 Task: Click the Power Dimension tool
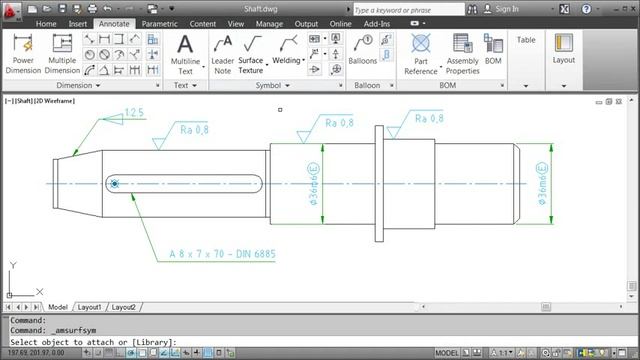(x=23, y=54)
